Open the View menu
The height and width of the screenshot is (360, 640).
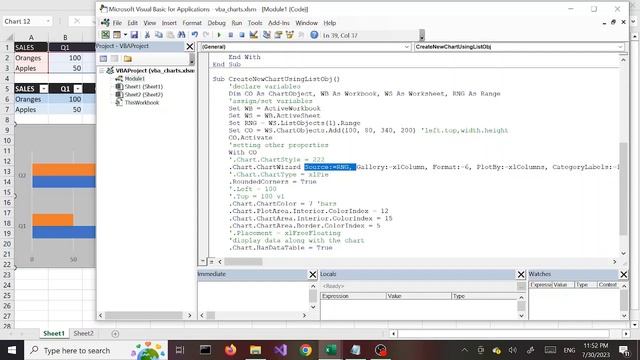150,23
